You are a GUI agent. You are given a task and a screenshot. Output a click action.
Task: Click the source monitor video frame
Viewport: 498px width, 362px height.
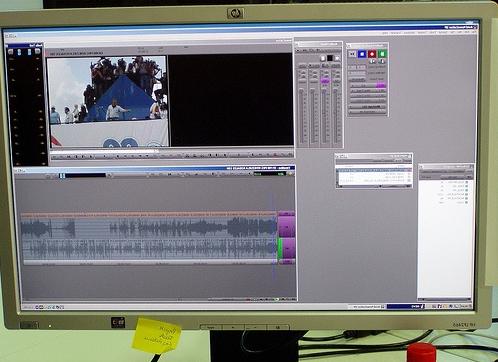click(108, 101)
